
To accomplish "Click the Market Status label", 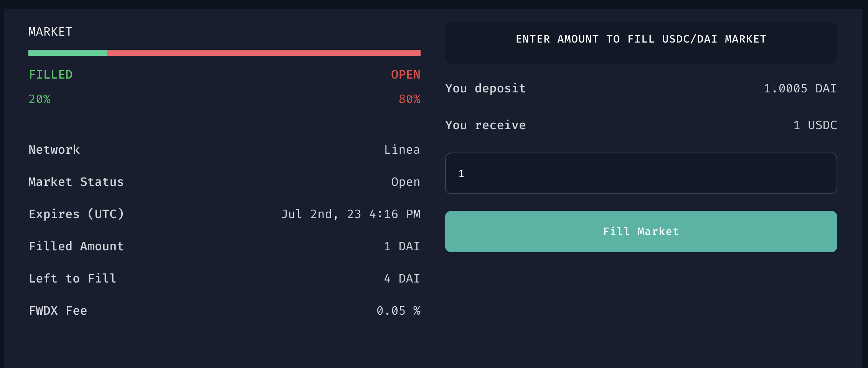I will click(x=76, y=182).
